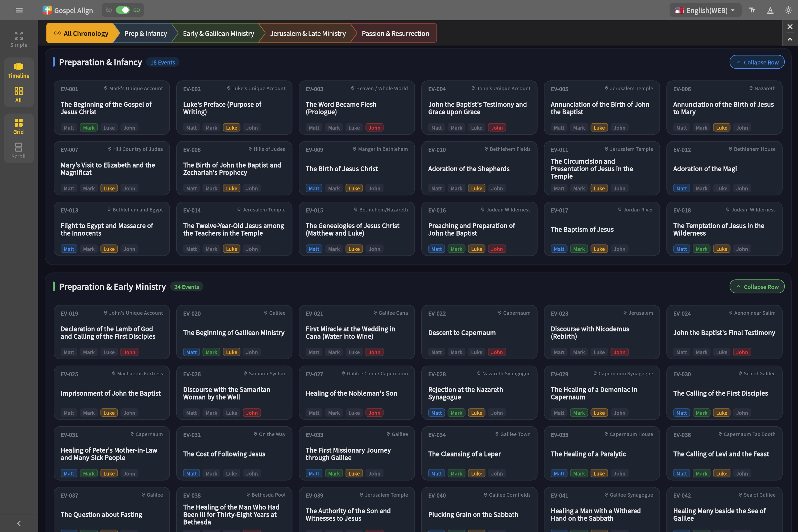Select the Timeline layout icon
Viewport: 798px width, 532px height.
pyautogui.click(x=19, y=70)
